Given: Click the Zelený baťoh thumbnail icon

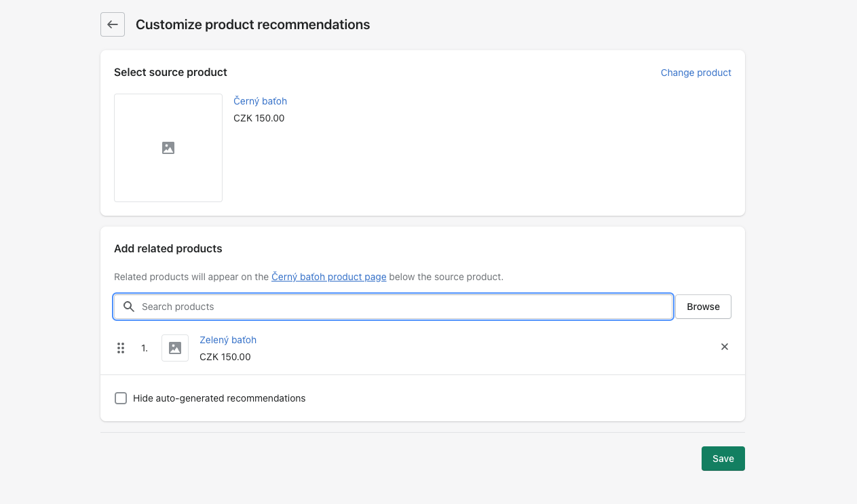Looking at the screenshot, I should coord(175,348).
